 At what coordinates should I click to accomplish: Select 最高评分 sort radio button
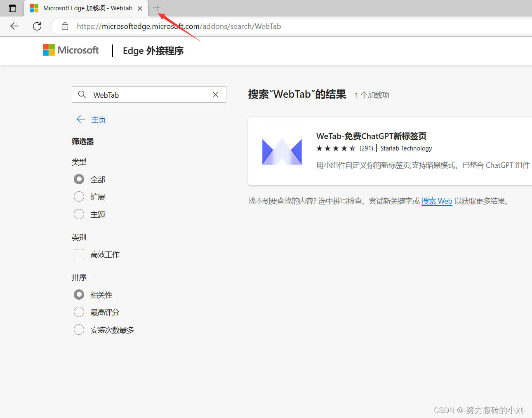click(x=79, y=312)
